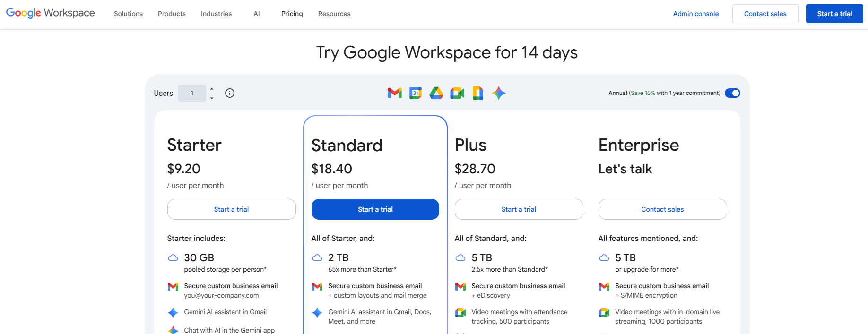Click the $28.70 Plus price
The height and width of the screenshot is (334, 868).
coord(475,169)
